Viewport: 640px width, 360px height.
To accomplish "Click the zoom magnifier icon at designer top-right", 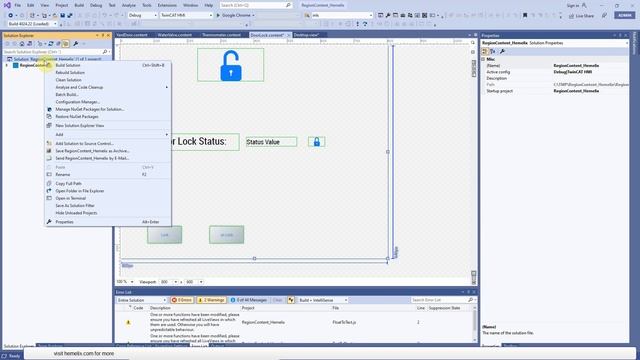I will click(x=473, y=42).
